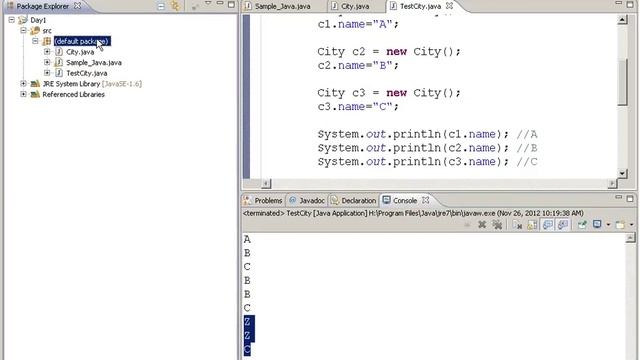This screenshot has width=640, height=360.
Task: Select City.java in Package Explorer
Action: (80, 52)
